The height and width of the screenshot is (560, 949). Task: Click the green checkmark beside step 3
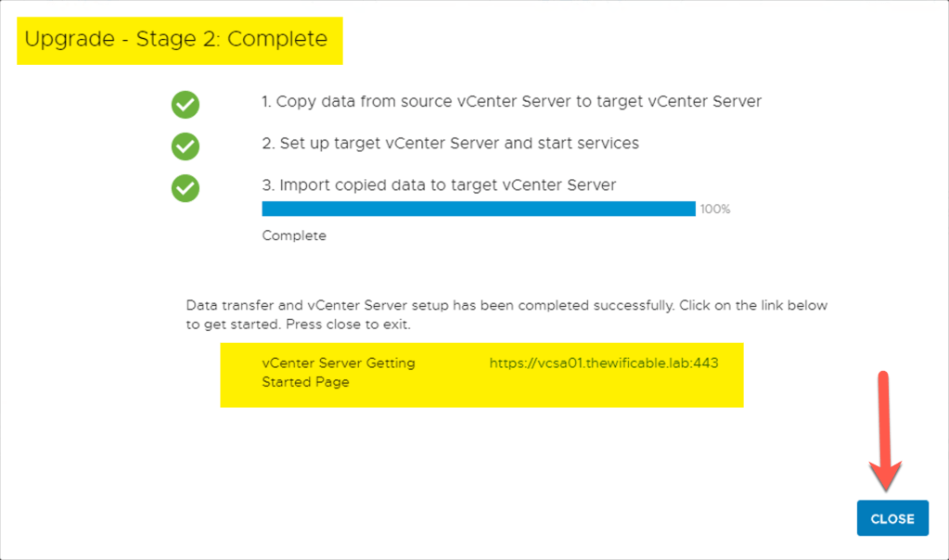pyautogui.click(x=186, y=188)
